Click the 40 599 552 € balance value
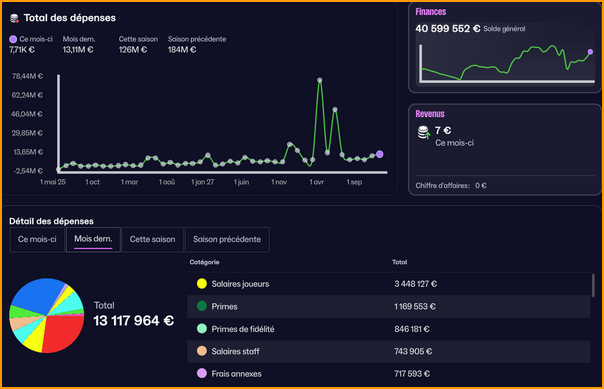The image size is (604, 389). (x=448, y=29)
